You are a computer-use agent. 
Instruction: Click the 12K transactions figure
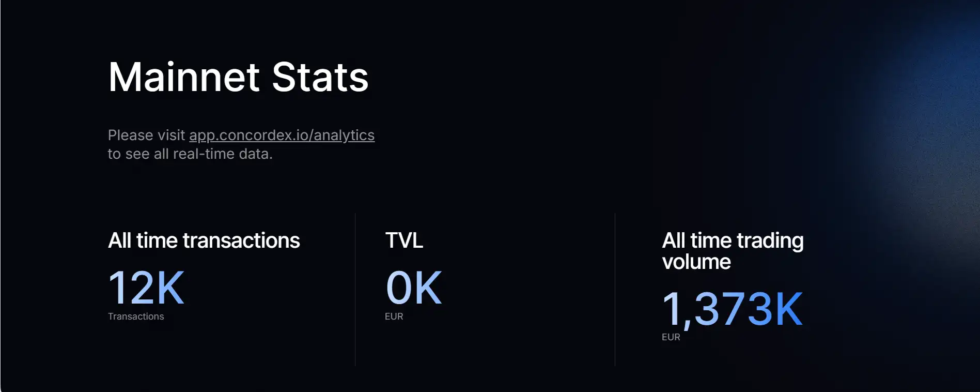click(146, 288)
